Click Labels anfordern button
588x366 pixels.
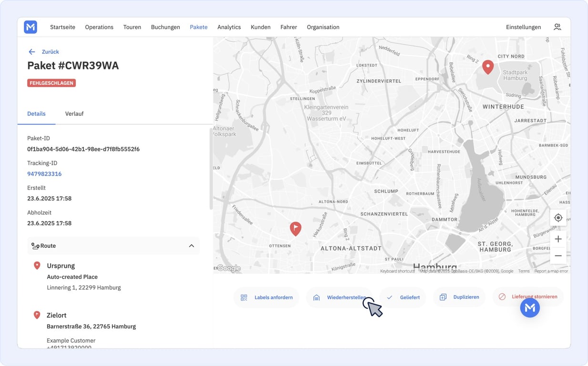click(x=266, y=297)
